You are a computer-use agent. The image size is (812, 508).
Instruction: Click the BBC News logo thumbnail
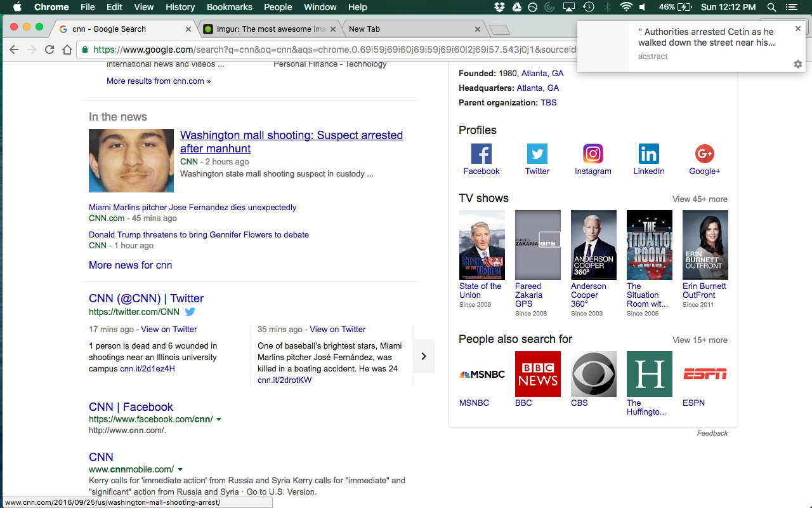(x=538, y=374)
